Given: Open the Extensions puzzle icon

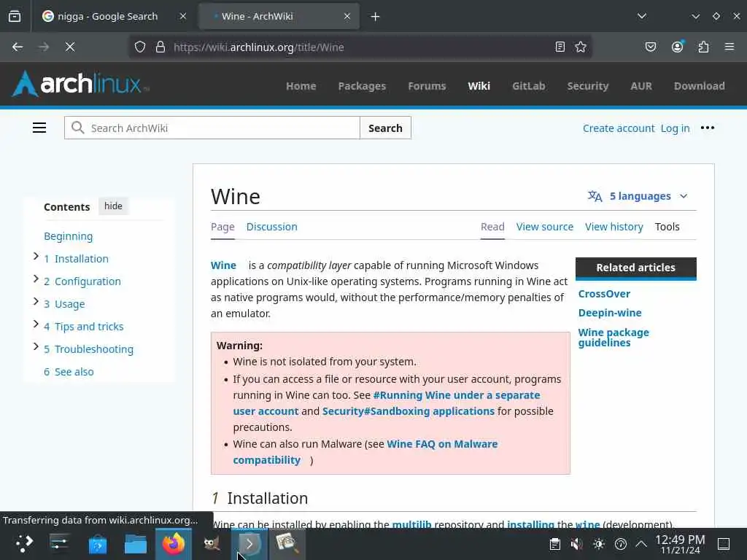Looking at the screenshot, I should [704, 47].
